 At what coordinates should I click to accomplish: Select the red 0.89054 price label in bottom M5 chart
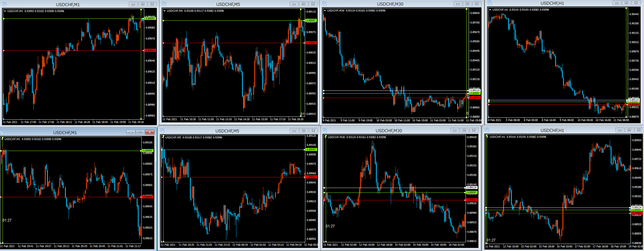[311, 177]
